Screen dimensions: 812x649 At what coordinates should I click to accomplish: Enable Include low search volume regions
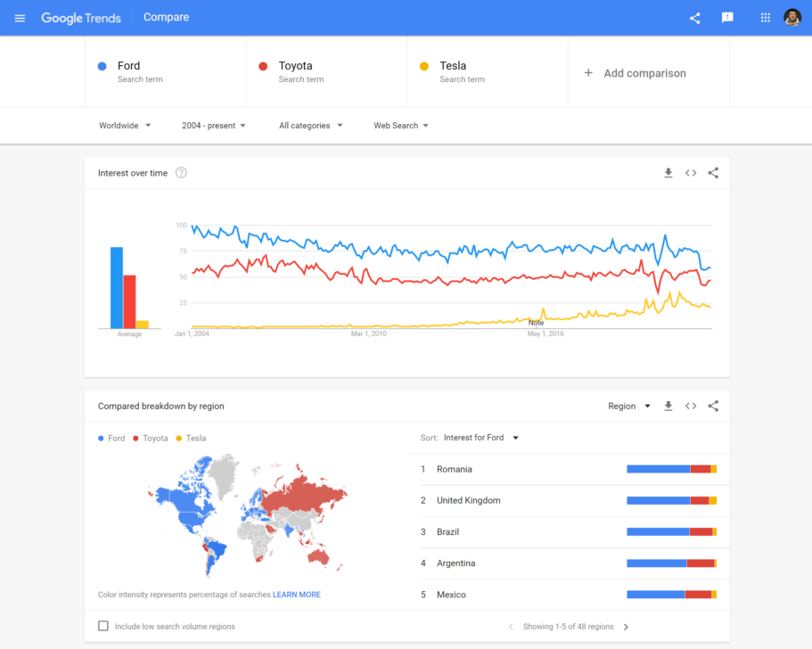103,627
